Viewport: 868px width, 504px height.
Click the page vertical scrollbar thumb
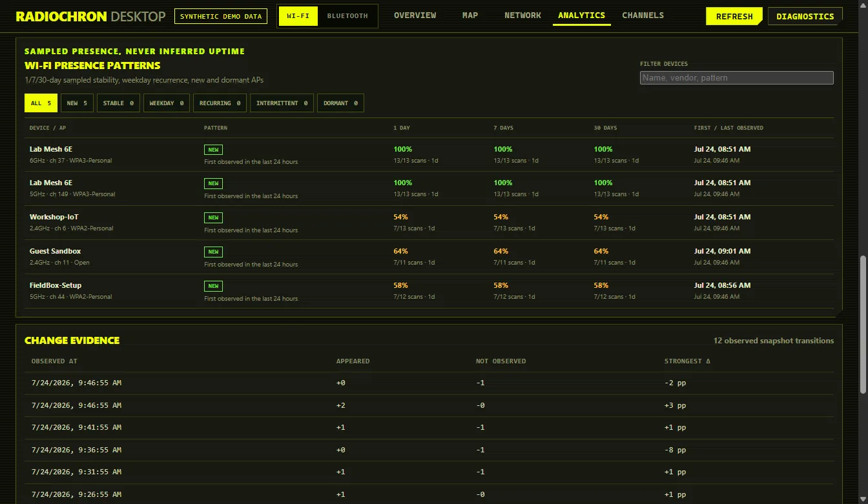(863, 324)
